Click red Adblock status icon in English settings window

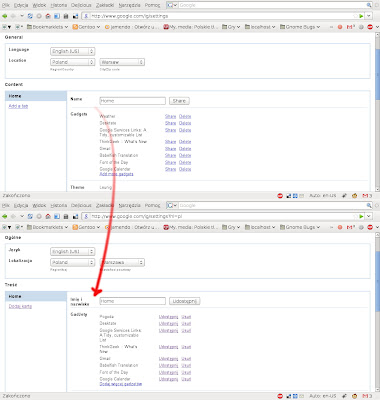click(280, 196)
